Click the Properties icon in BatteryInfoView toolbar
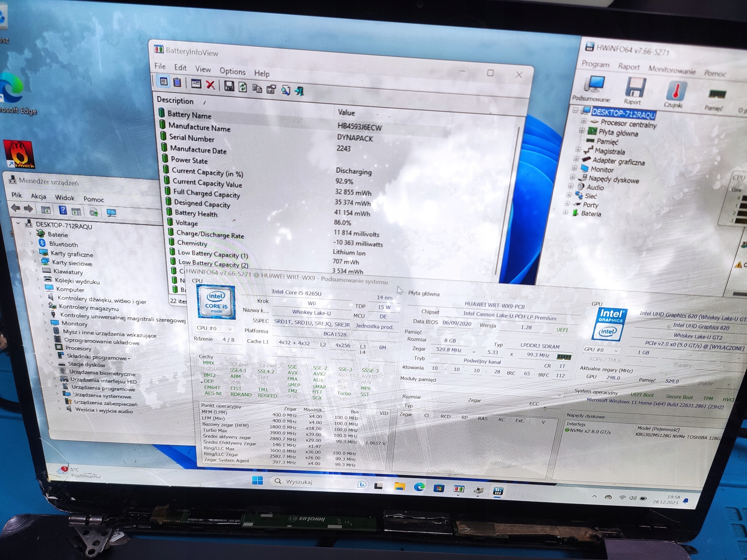747x560 pixels. [271, 90]
